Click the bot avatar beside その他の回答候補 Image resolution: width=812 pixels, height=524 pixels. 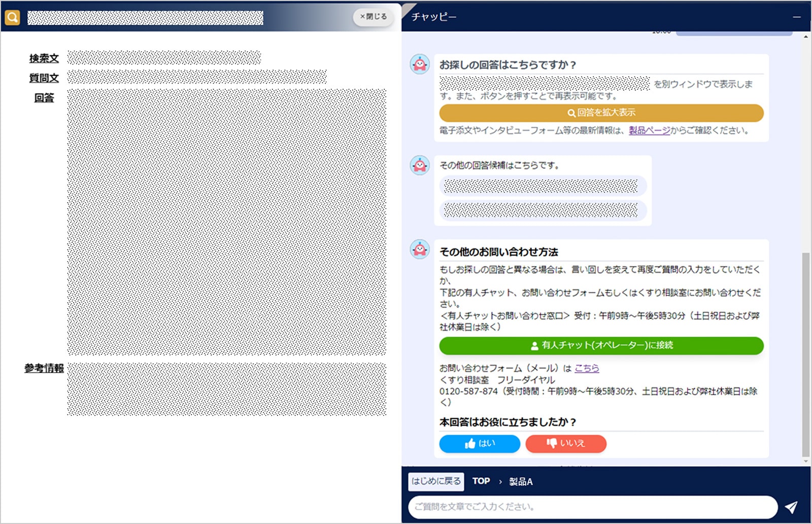point(419,164)
